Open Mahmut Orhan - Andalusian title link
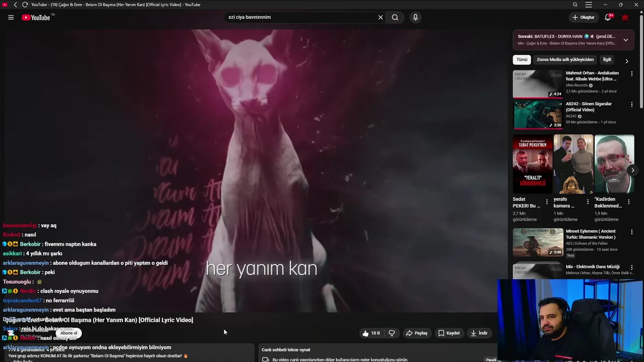 click(x=592, y=76)
